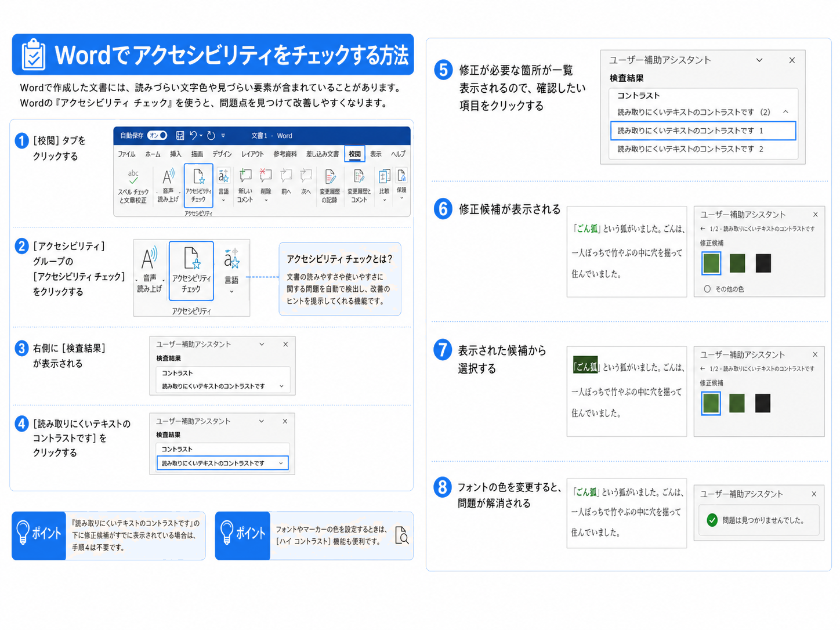Pick the dark green swatch in step 6
This screenshot has width=840, height=630.
[737, 263]
